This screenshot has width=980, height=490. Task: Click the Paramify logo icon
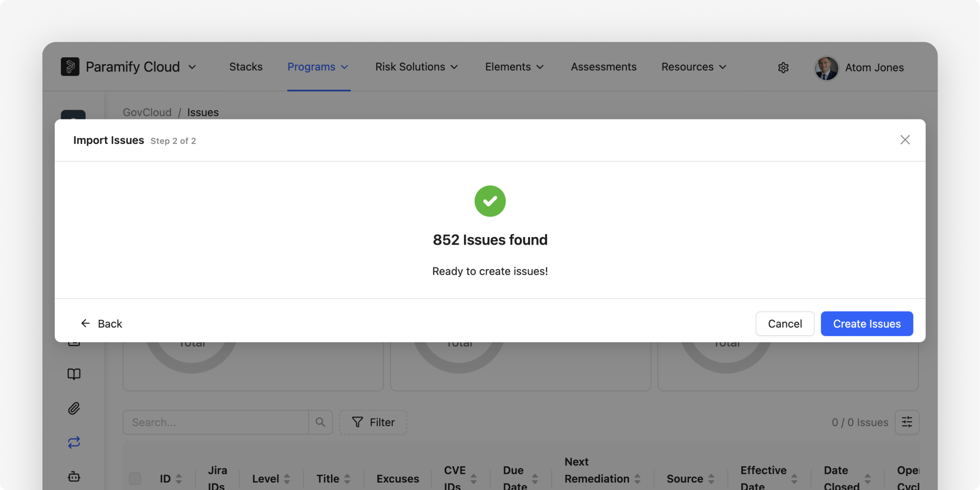pyautogui.click(x=70, y=67)
